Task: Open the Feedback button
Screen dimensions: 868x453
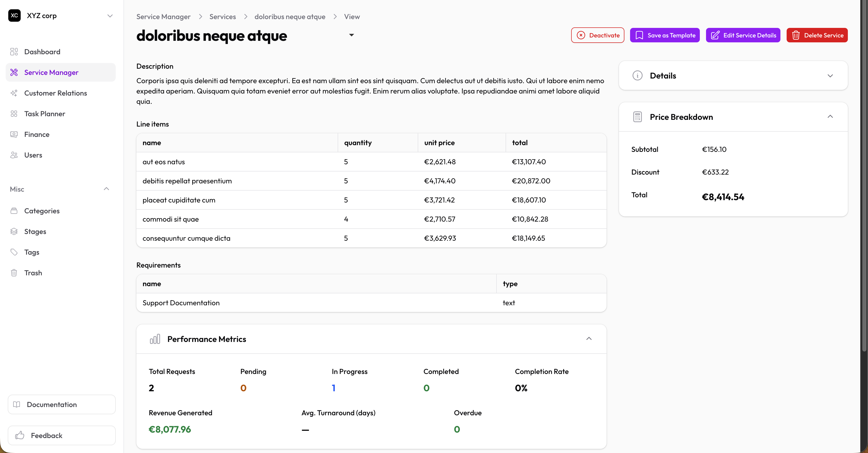Action: pos(62,435)
